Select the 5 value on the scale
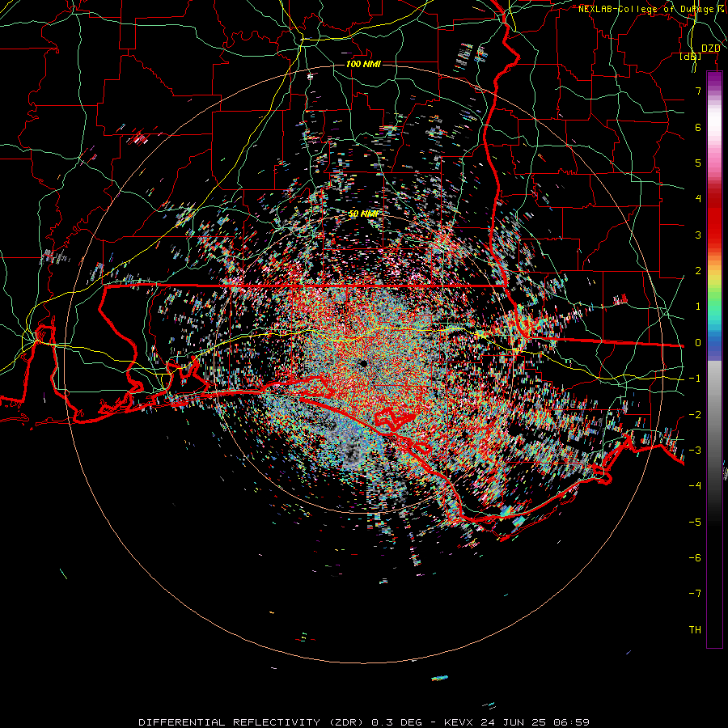This screenshot has width=728, height=728. (x=698, y=163)
